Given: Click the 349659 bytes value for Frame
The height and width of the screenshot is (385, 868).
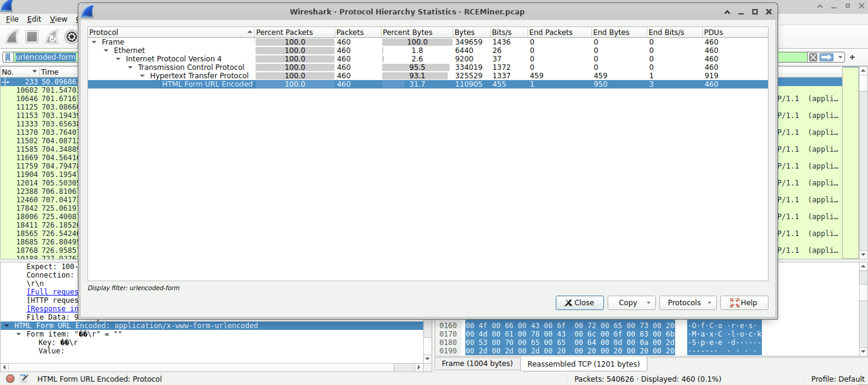Looking at the screenshot, I should (x=469, y=42).
